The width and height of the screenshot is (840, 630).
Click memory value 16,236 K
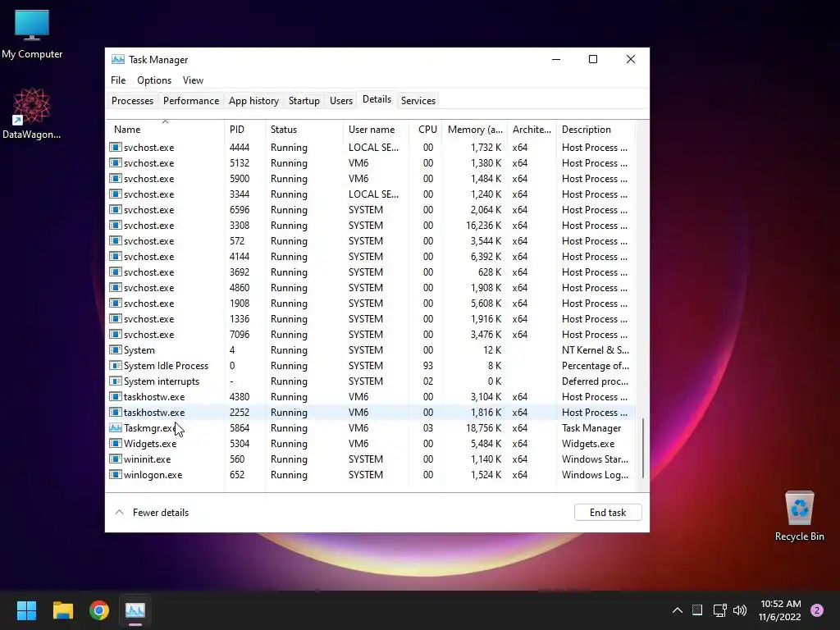(x=484, y=225)
